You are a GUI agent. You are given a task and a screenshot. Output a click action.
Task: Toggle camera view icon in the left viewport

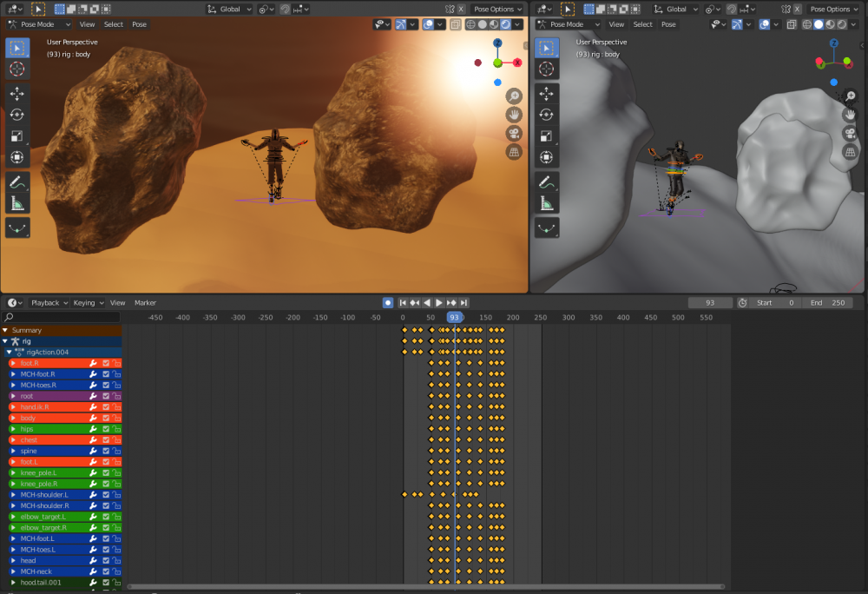click(x=514, y=133)
